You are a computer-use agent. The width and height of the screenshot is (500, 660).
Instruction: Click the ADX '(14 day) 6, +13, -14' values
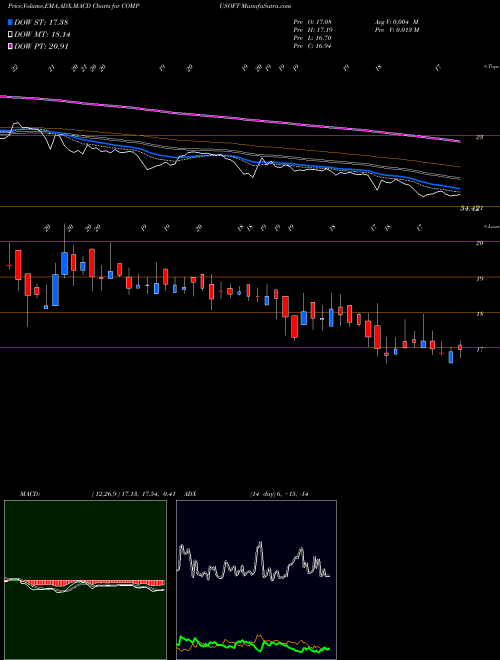click(279, 494)
